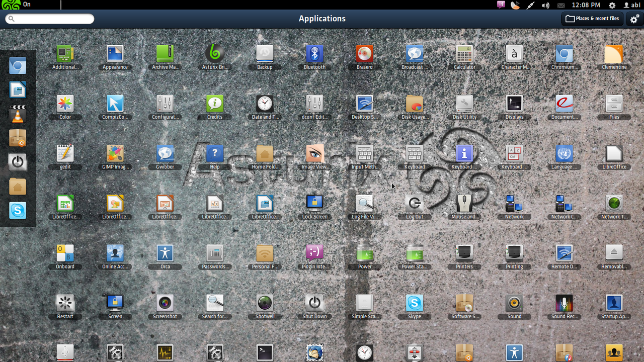
Task: Open Skype from the side dock
Action: pos(18,211)
